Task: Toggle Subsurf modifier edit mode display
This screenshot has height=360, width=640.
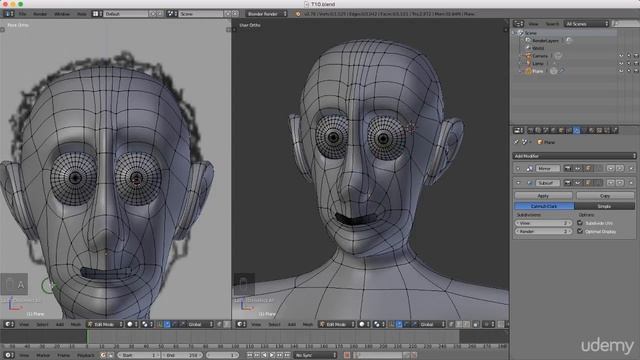Action: click(588, 182)
